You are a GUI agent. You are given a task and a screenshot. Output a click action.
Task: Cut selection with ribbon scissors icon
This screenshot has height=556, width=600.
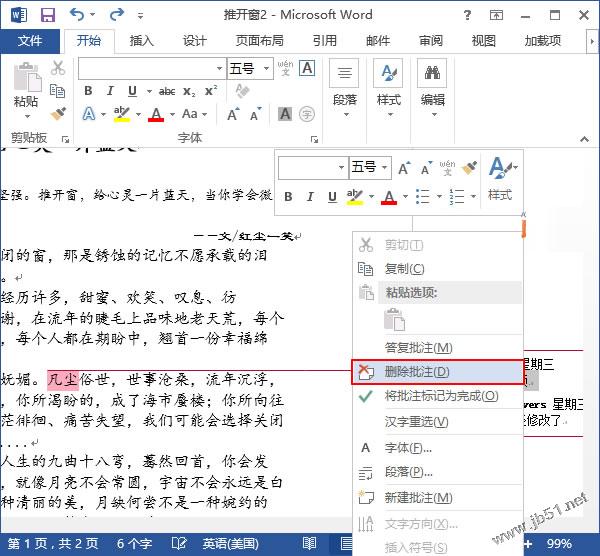pos(58,68)
